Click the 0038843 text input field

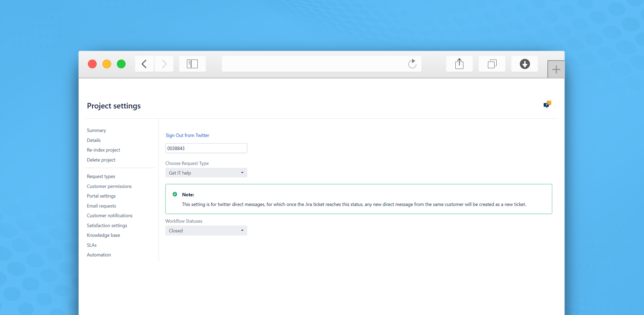coord(206,148)
